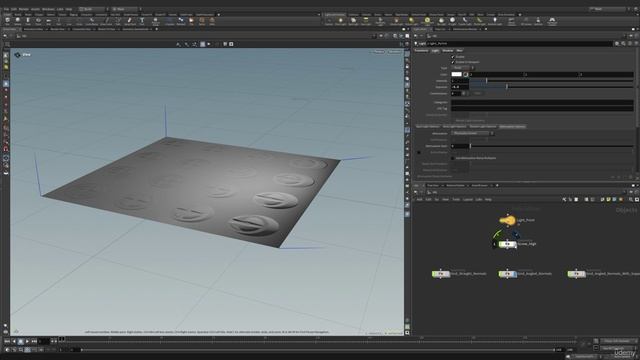Click the Categories input field
This screenshot has width=640, height=360.
542,102
